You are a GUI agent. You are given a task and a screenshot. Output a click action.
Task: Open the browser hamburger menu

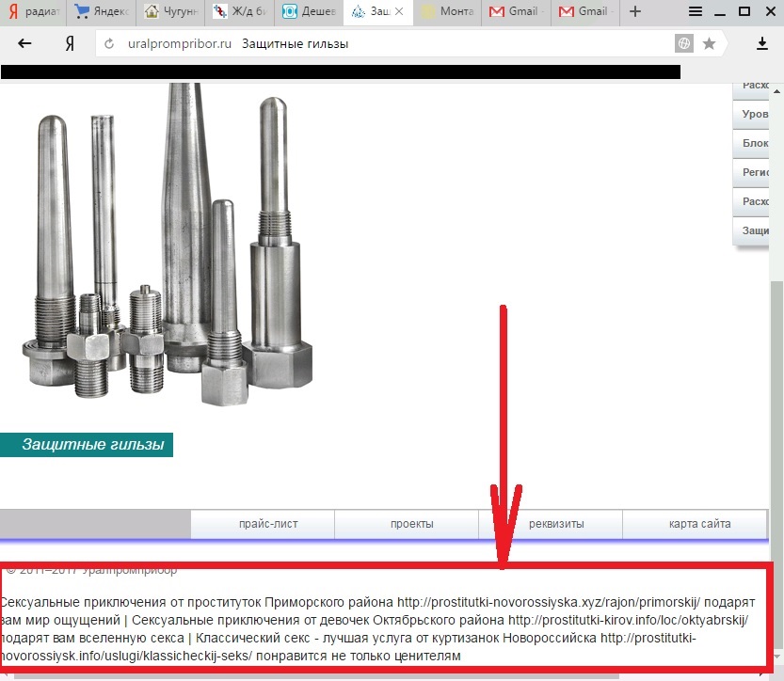tap(696, 12)
